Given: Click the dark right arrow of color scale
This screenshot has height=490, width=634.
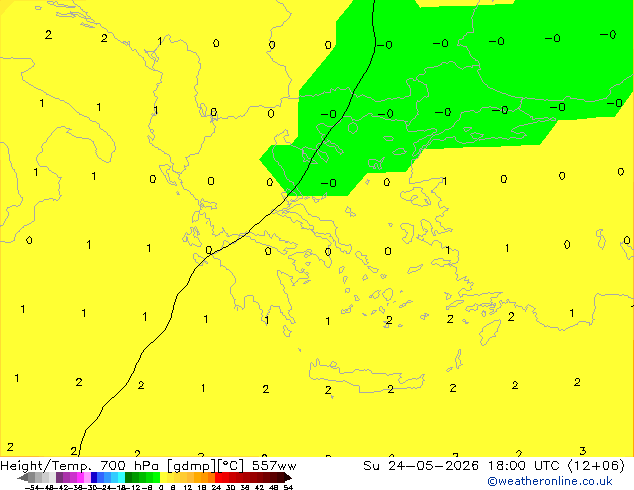Looking at the screenshot, I should 288,478.
